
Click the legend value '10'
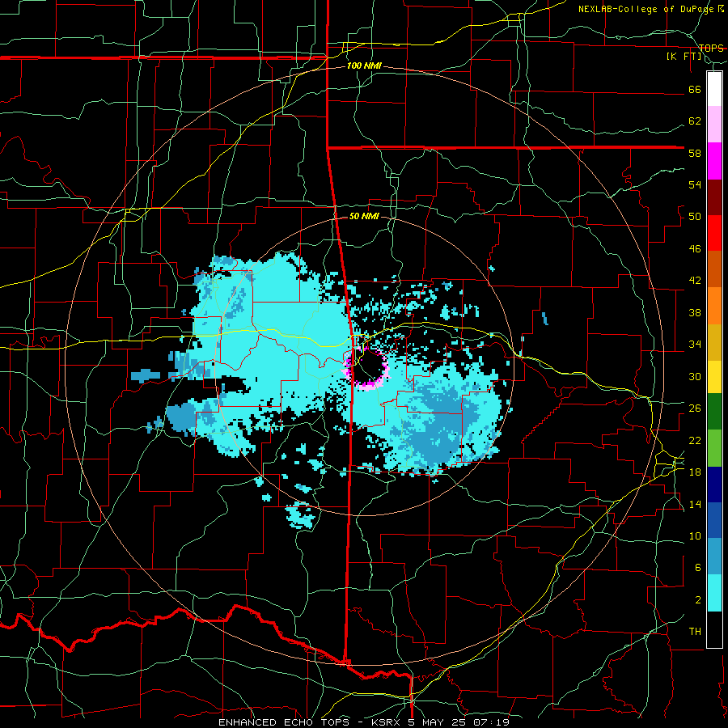pos(695,536)
